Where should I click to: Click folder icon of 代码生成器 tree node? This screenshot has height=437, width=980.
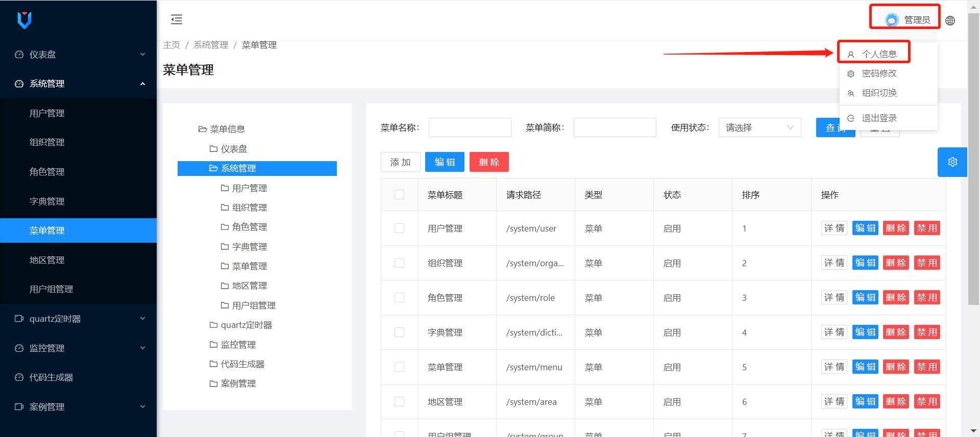click(x=214, y=364)
